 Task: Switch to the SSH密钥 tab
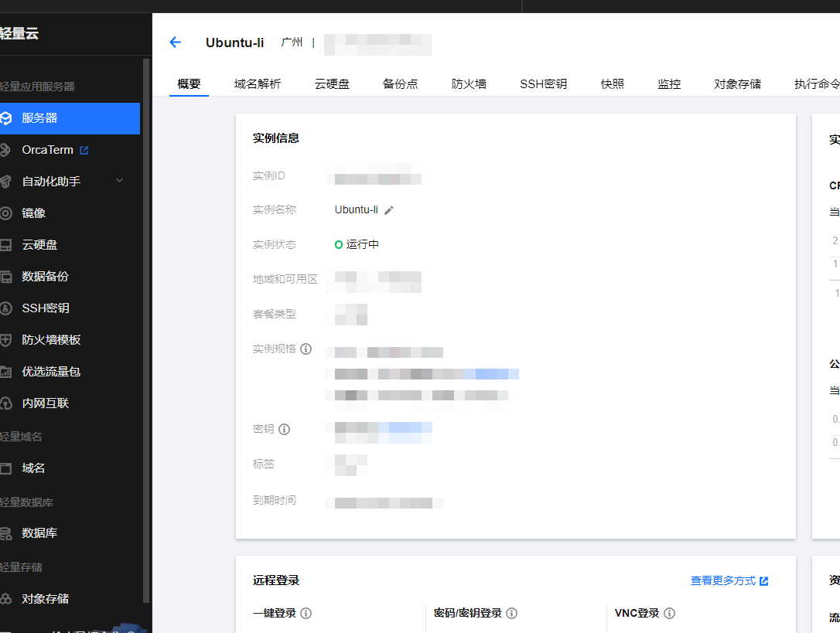[x=543, y=83]
